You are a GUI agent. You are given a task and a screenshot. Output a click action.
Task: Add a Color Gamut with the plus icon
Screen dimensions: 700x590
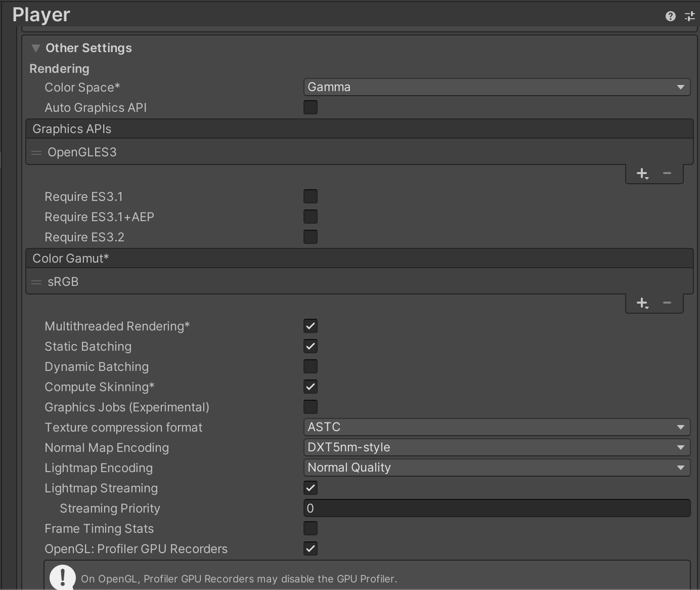tap(642, 303)
